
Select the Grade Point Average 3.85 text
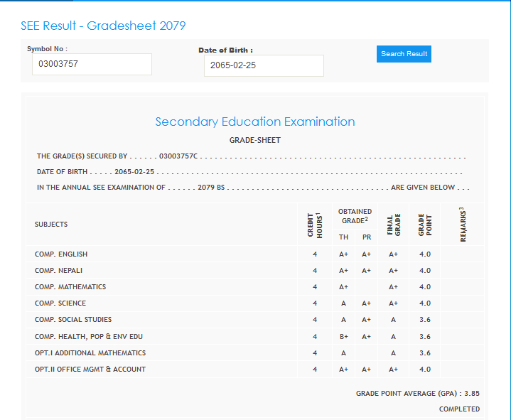pos(418,393)
